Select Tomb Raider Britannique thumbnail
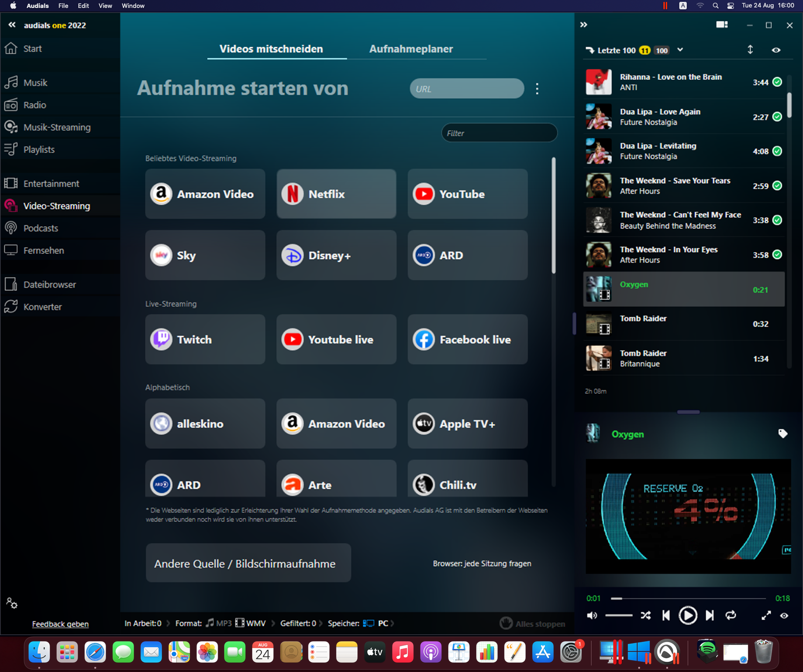Screen dimensions: 803x672 pyautogui.click(x=599, y=358)
